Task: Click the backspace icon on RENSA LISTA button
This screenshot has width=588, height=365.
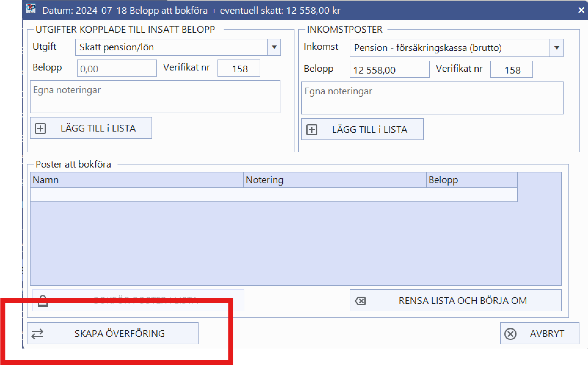Action: [360, 301]
